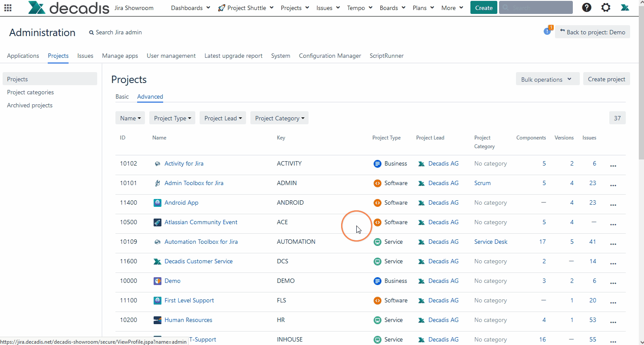644x345 pixels.
Task: Click the Decadis AG lead icon in the Automation Toolbox row
Action: (x=421, y=242)
